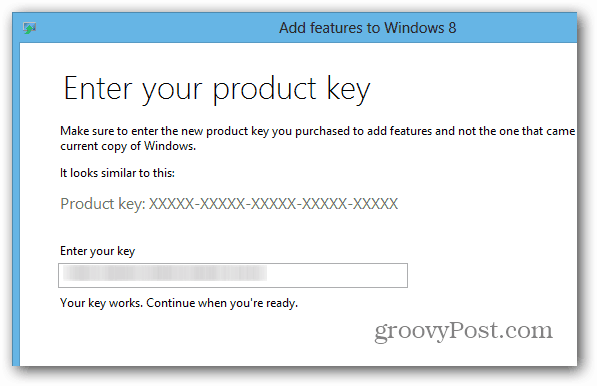Screen dimensions: 597x386
Task: Click the word 'key' in the large heading
Action: (x=348, y=90)
